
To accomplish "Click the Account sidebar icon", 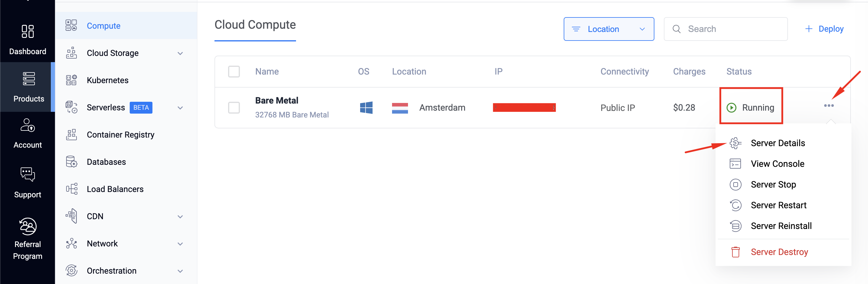I will [x=28, y=125].
